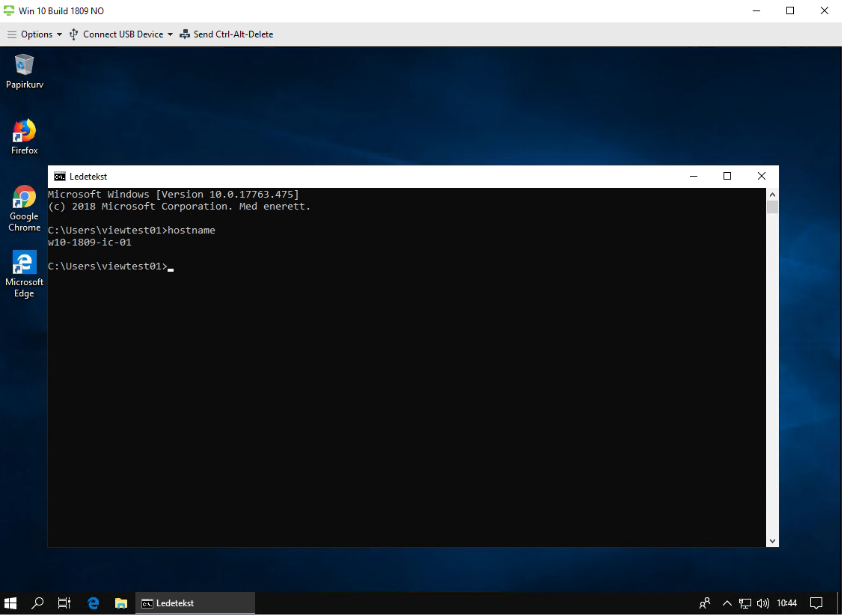Image resolution: width=844 pixels, height=616 pixels.
Task: Open the Action Center notifications icon
Action: (x=819, y=603)
